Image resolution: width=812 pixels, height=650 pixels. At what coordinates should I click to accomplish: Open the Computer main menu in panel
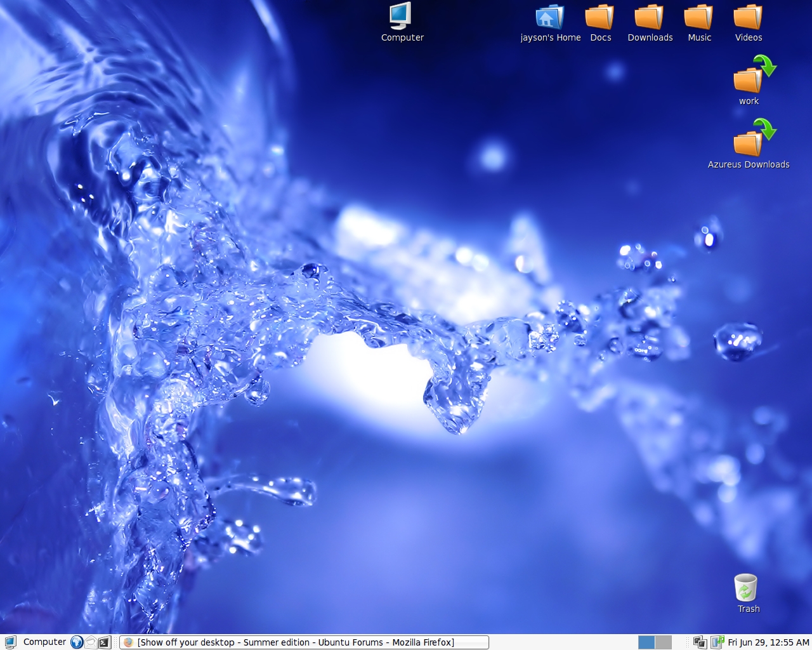(35, 642)
